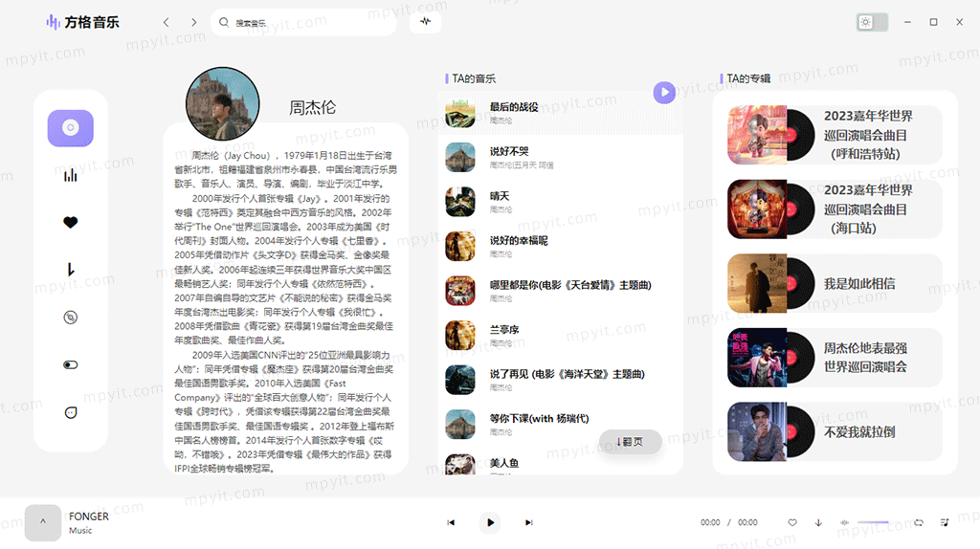Go back with the left arrow
The image size is (980, 549).
click(167, 23)
